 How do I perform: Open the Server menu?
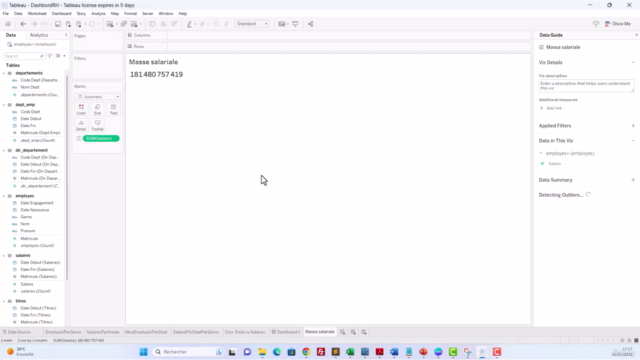click(147, 13)
